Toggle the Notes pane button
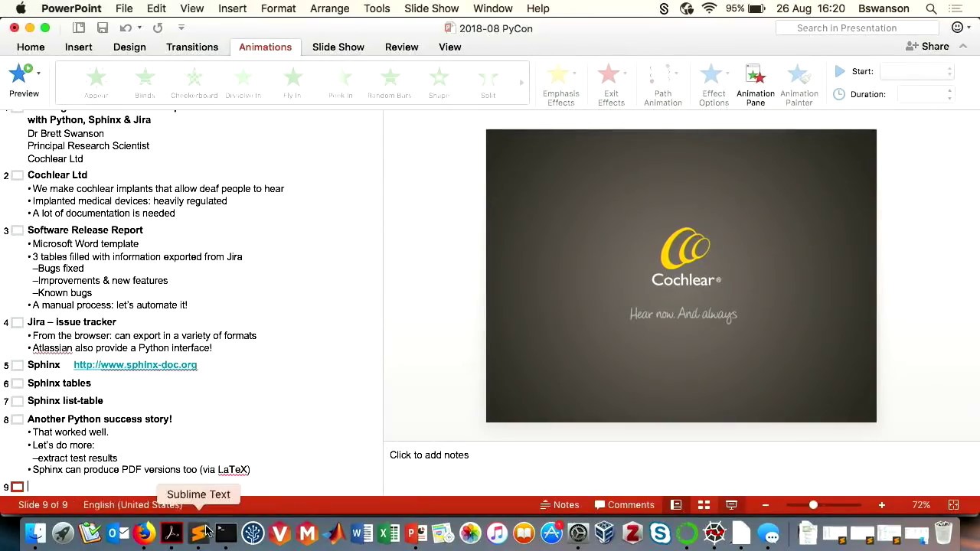The width and height of the screenshot is (980, 551). [x=560, y=505]
